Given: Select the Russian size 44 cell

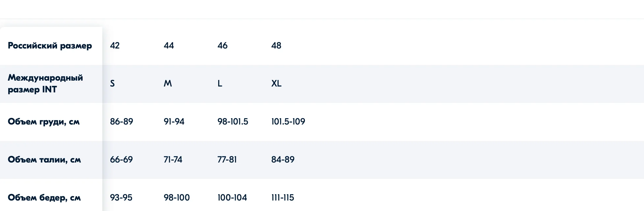Looking at the screenshot, I should (x=169, y=46).
